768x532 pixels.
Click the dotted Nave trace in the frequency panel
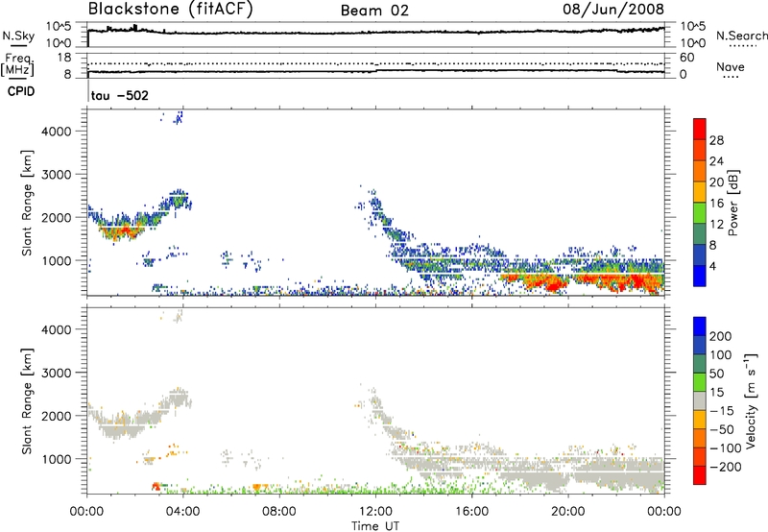pyautogui.click(x=375, y=63)
